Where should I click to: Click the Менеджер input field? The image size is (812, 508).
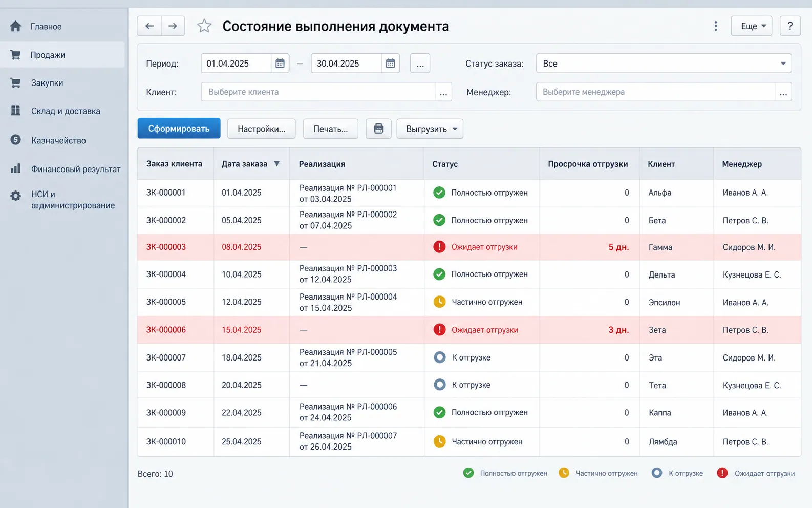click(x=656, y=92)
